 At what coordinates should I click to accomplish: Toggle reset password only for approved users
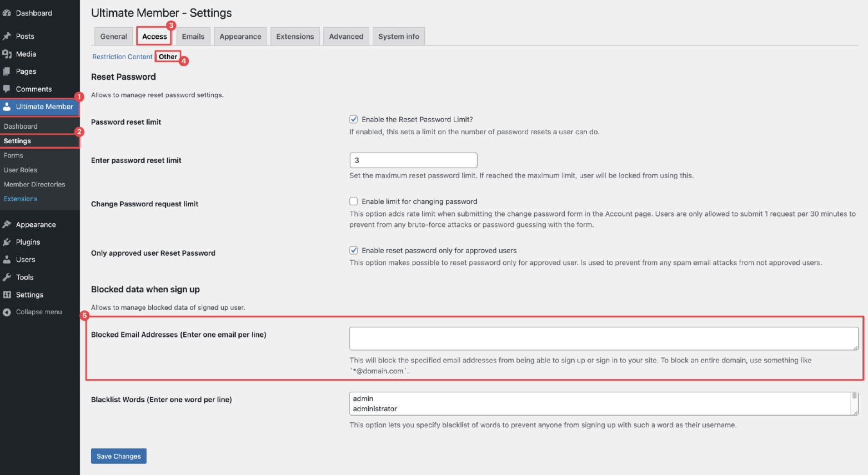[x=353, y=250]
